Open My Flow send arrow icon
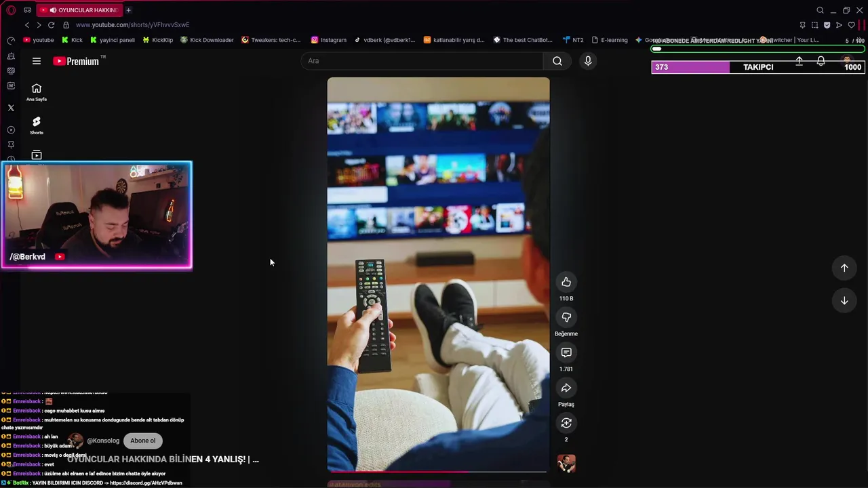Image resolution: width=868 pixels, height=488 pixels. pyautogui.click(x=840, y=25)
